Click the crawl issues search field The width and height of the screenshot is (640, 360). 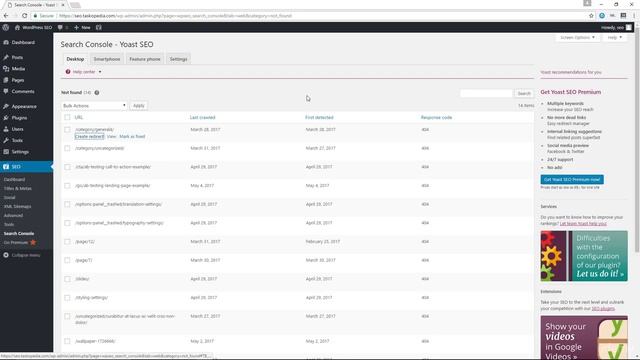(x=486, y=93)
